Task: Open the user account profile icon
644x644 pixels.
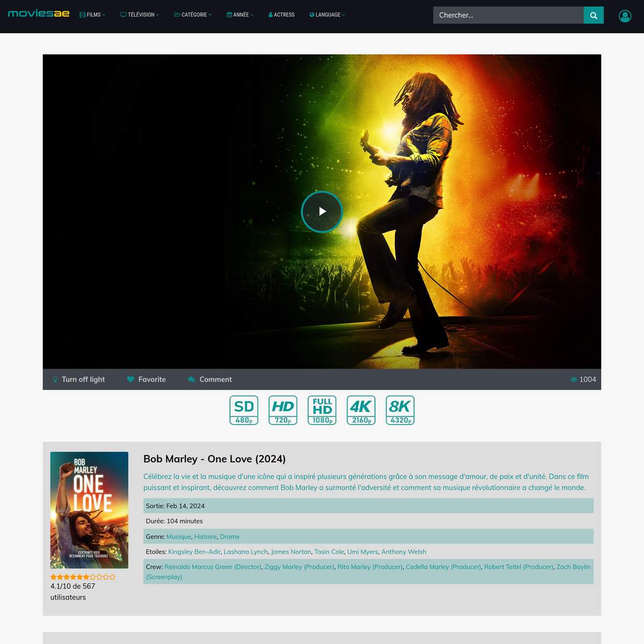Action: 625,16
